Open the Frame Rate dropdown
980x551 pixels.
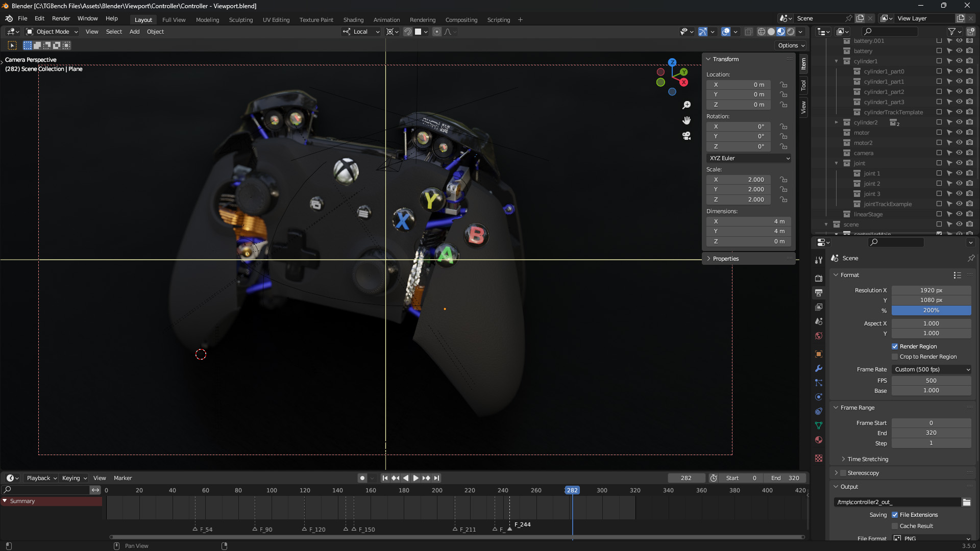coord(932,369)
